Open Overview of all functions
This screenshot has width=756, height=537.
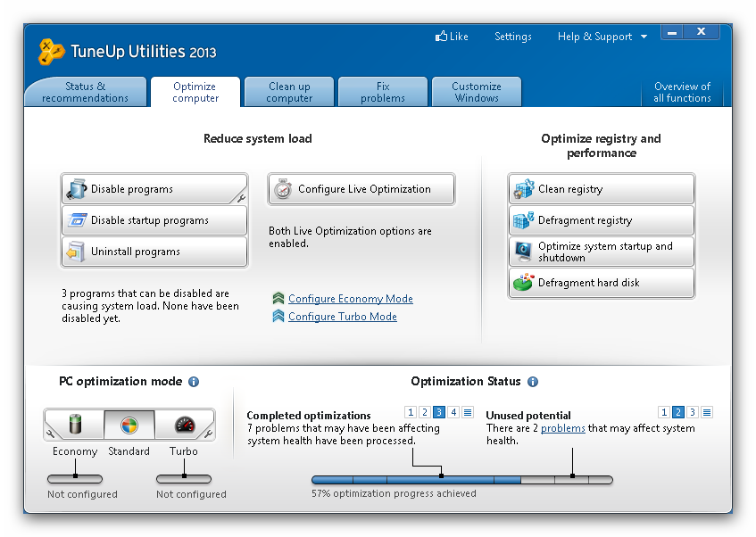(682, 92)
